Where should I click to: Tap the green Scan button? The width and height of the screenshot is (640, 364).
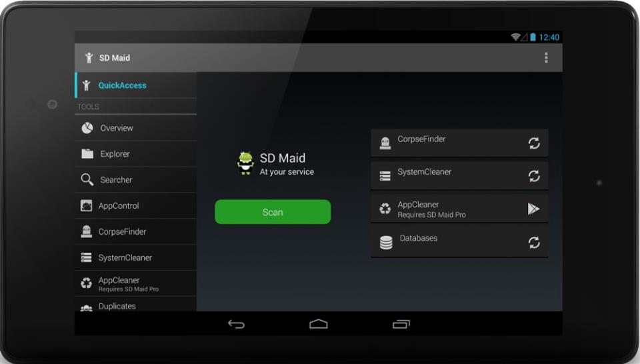pyautogui.click(x=273, y=212)
